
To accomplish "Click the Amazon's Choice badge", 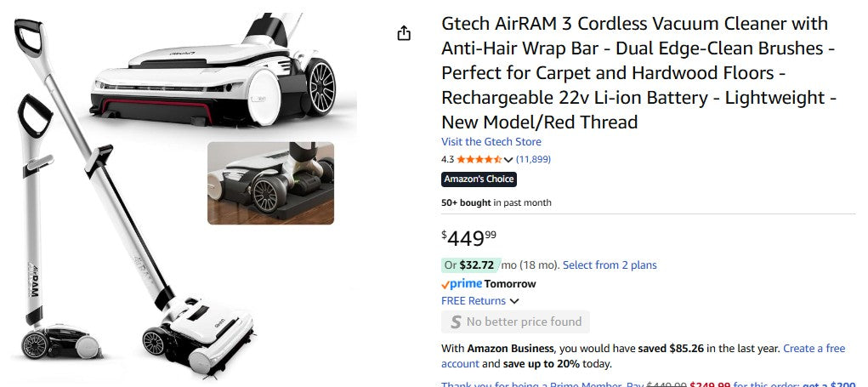I will [479, 179].
